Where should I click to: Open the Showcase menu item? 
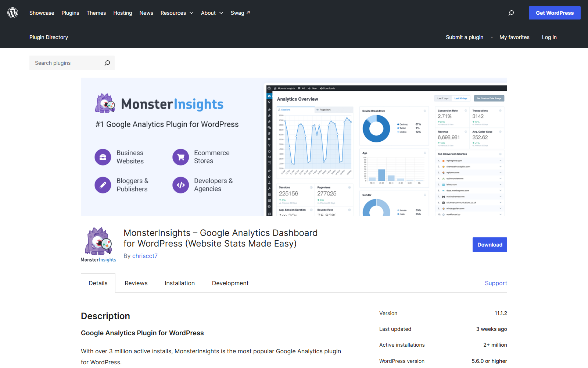[42, 13]
